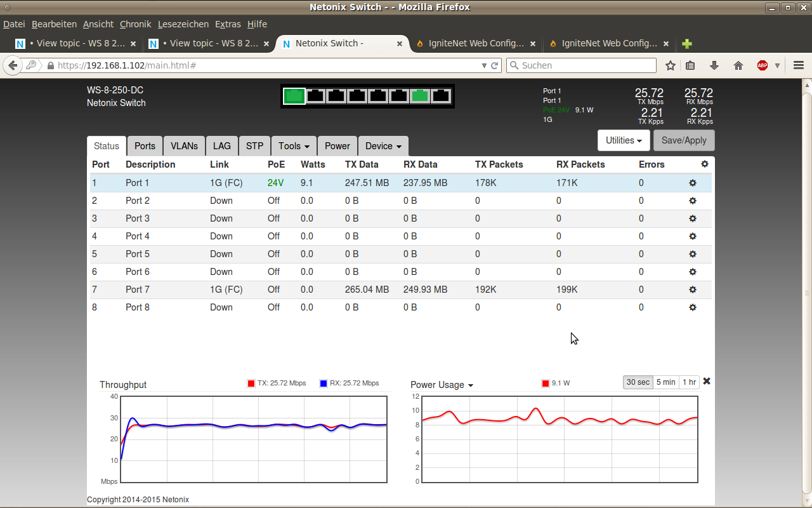
Task: Close the first View topic browser tab
Action: tap(133, 44)
